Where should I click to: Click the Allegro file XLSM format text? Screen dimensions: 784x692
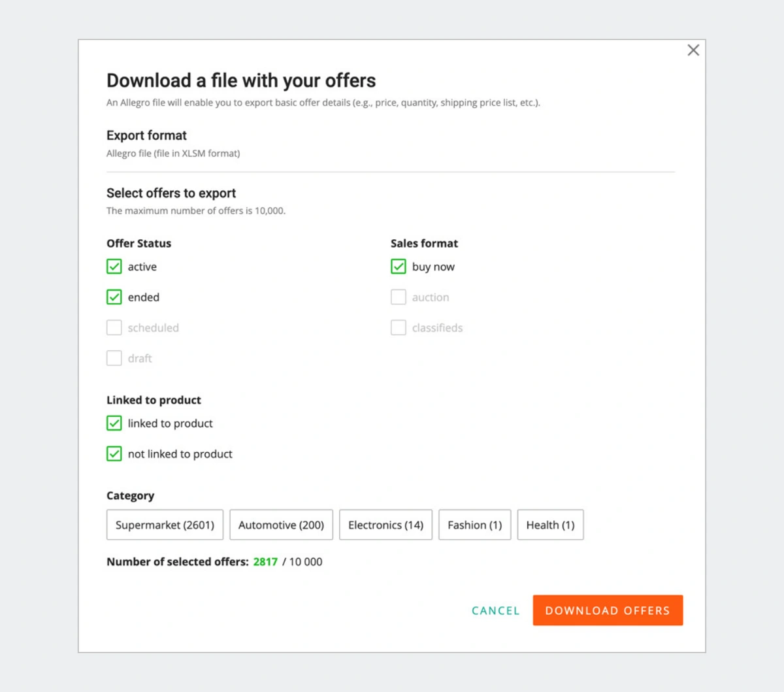(173, 154)
